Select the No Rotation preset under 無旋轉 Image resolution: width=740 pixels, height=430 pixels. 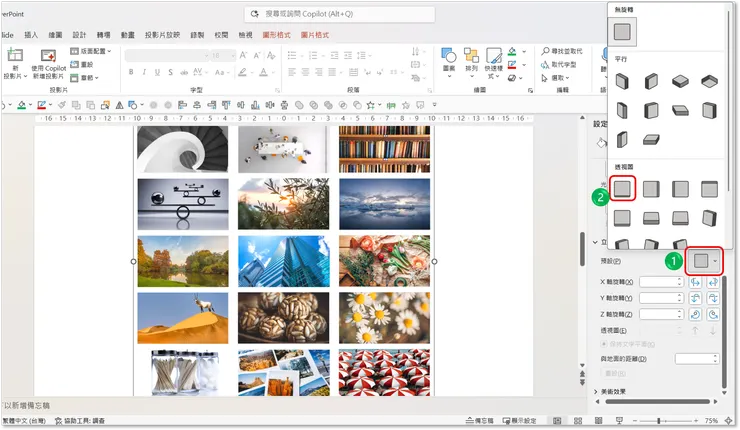click(622, 32)
